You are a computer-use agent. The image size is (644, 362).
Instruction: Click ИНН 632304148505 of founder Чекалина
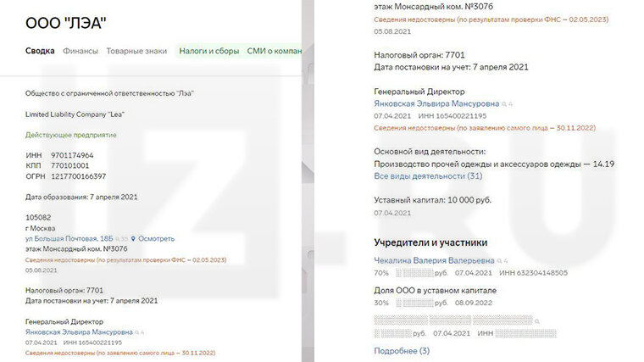[533, 273]
